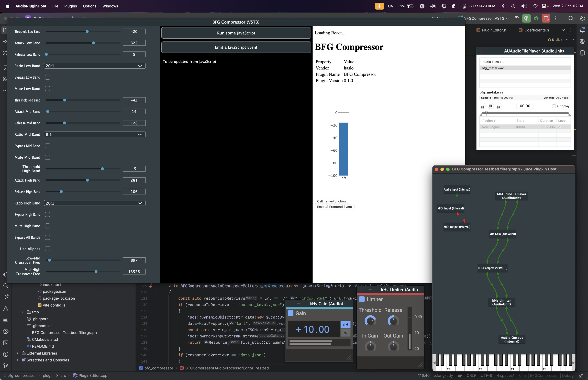This screenshot has height=380, width=588.
Task: Enable Mute Mid Band checkbox
Action: [x=48, y=157]
